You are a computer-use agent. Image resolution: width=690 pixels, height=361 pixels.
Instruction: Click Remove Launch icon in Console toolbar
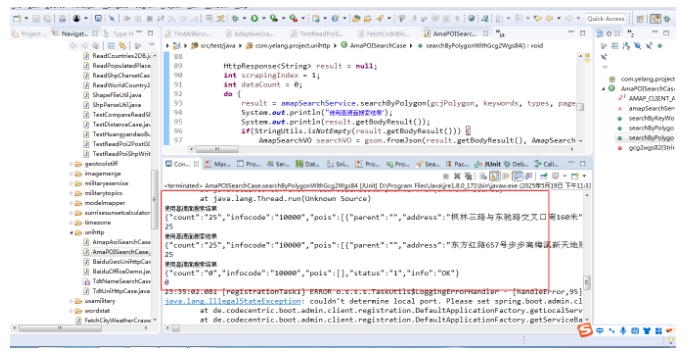pos(457,176)
